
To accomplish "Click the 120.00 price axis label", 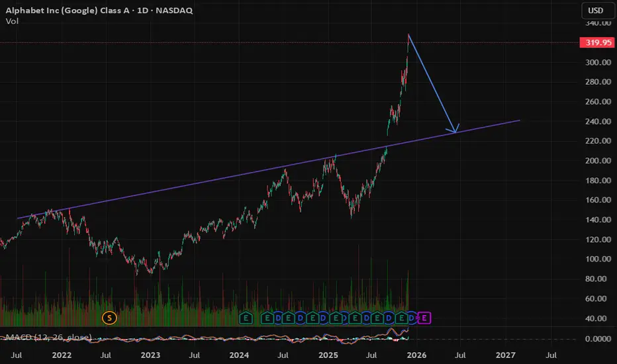I will [598, 240].
